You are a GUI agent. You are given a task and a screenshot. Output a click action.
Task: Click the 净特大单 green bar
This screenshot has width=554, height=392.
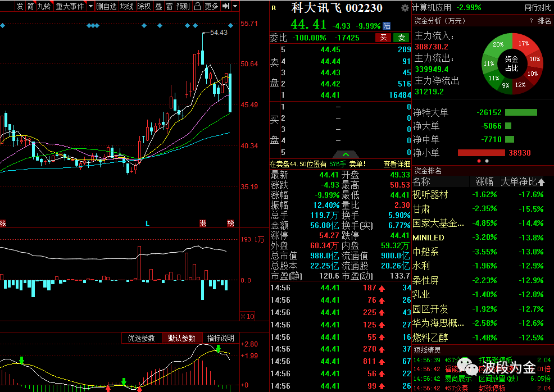pyautogui.click(x=521, y=112)
